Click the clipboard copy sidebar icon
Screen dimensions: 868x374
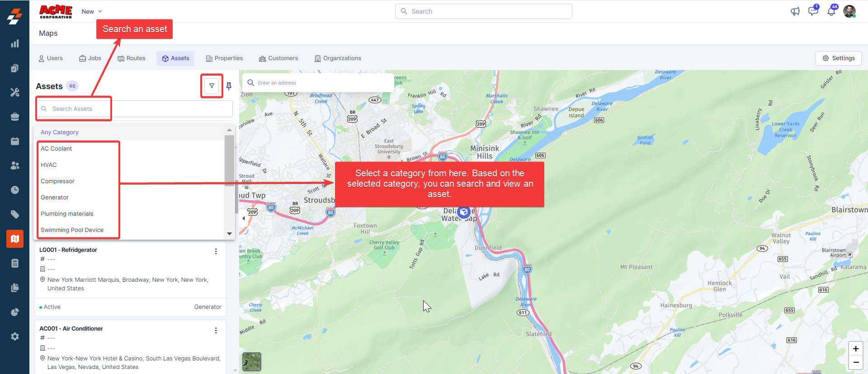(15, 68)
